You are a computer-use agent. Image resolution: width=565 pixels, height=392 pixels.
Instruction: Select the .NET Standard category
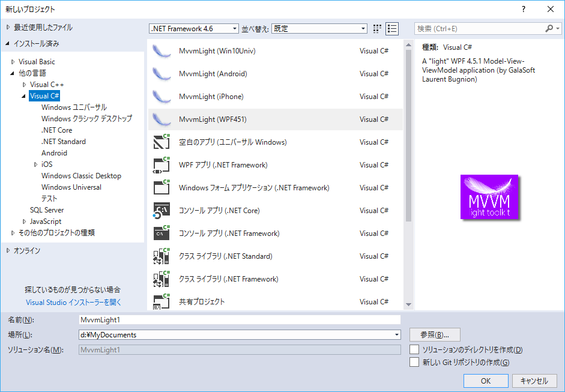(x=64, y=142)
